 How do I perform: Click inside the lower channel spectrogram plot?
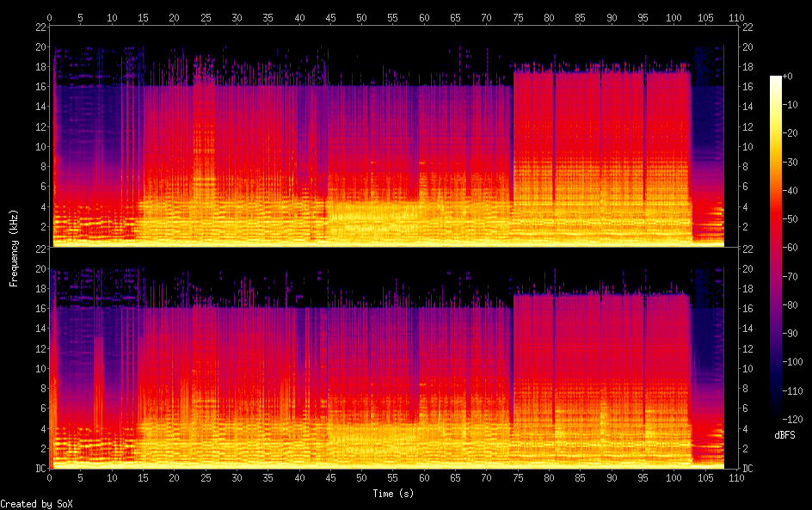(x=394, y=359)
